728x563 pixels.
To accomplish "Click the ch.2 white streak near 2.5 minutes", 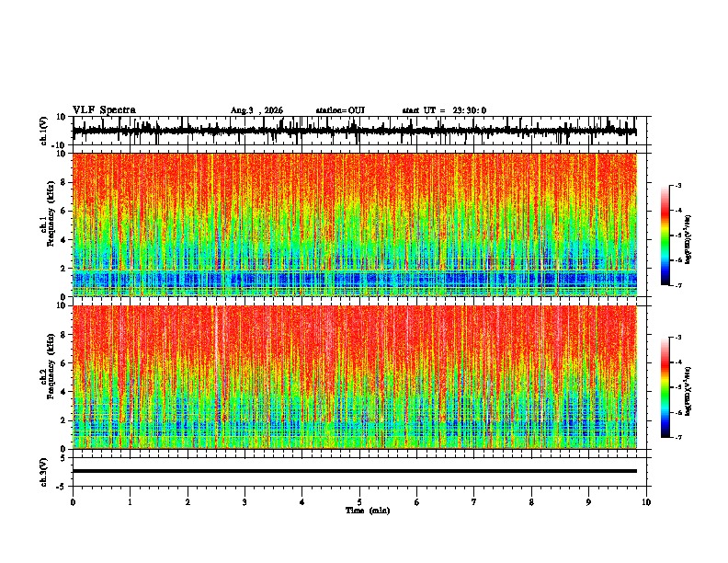I will click(216, 358).
